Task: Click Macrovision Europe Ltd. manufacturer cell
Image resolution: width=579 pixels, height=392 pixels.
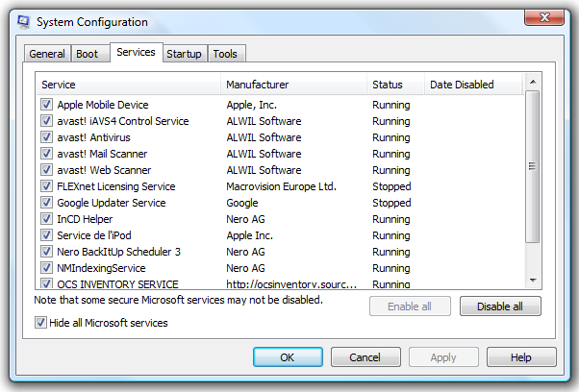Action: click(x=282, y=186)
